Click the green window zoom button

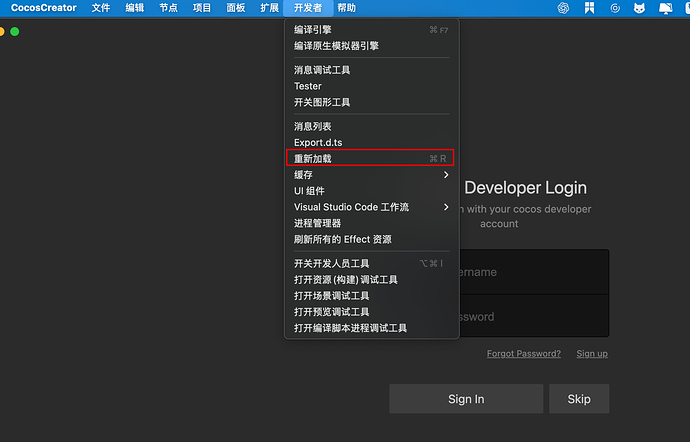pos(15,32)
